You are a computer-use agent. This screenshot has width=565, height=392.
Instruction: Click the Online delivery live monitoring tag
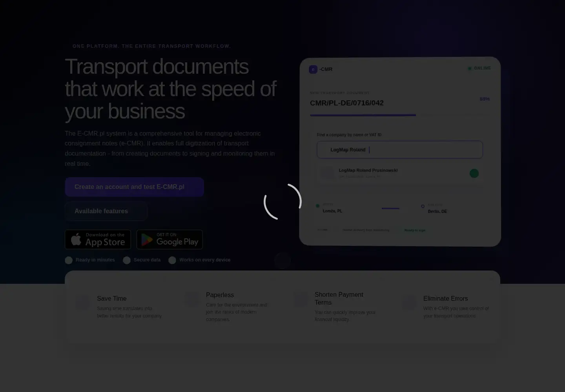pos(366,230)
